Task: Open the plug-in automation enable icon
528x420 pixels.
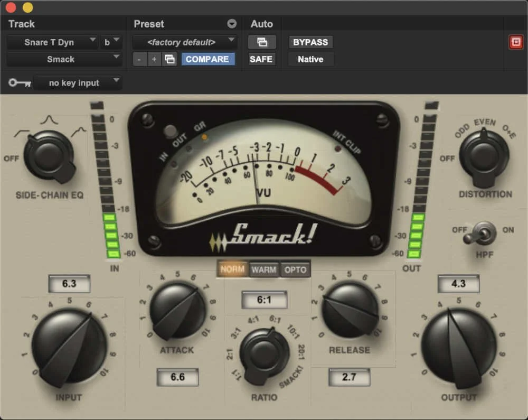Action: [x=262, y=42]
